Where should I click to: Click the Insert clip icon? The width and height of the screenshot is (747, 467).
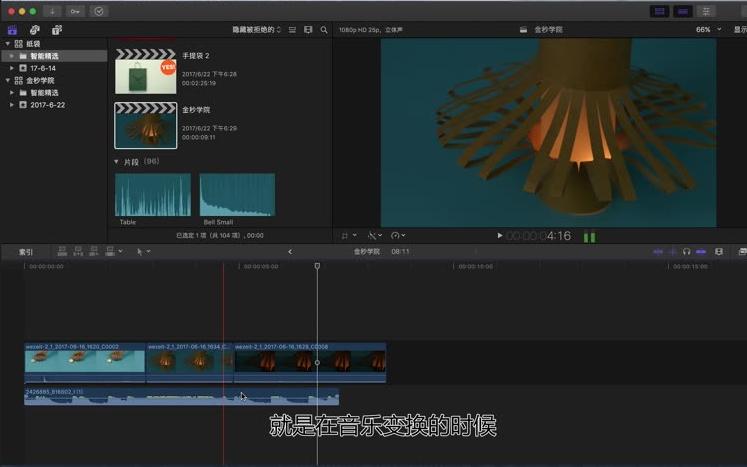(78, 251)
